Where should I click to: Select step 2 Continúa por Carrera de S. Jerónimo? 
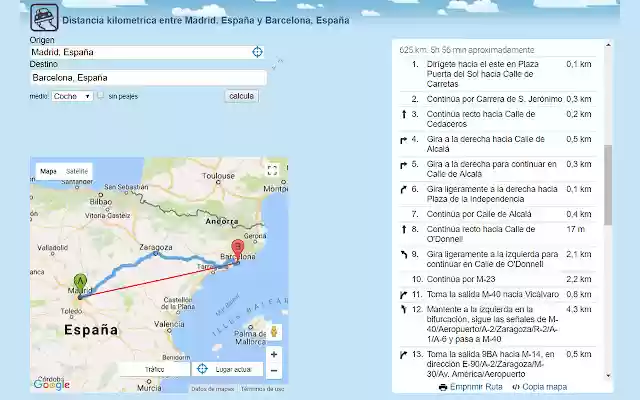498,99
